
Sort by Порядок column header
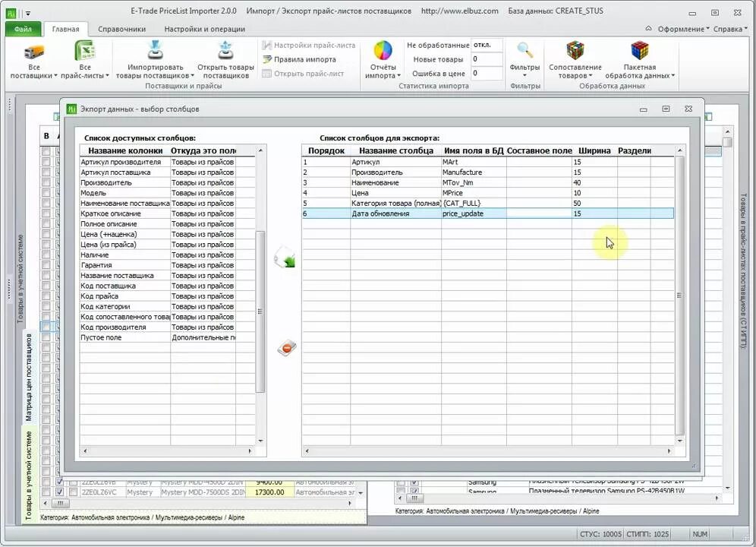click(326, 150)
